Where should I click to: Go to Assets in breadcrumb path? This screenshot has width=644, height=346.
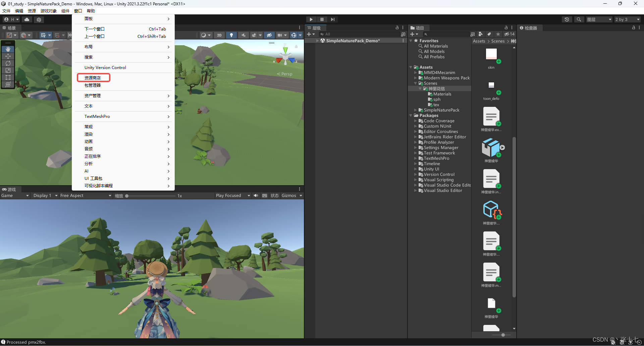point(479,41)
